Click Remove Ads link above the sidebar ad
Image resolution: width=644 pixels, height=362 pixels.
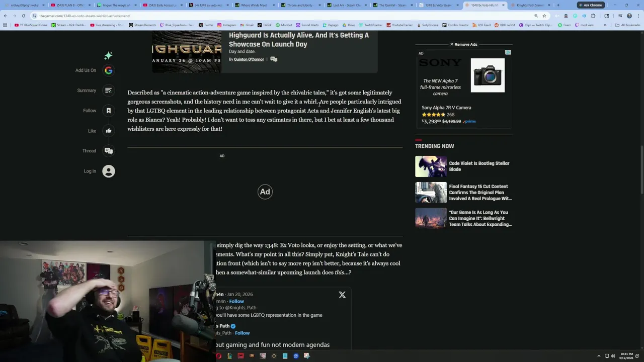pyautogui.click(x=463, y=44)
